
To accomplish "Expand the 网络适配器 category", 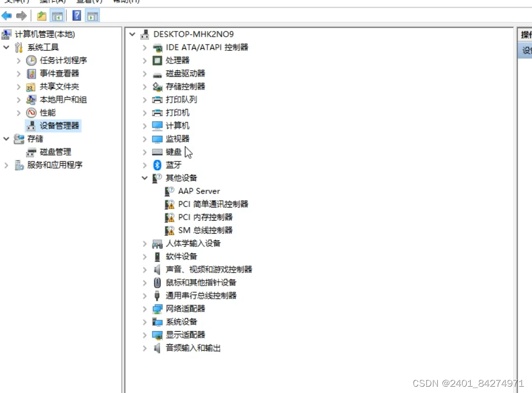I will (145, 308).
